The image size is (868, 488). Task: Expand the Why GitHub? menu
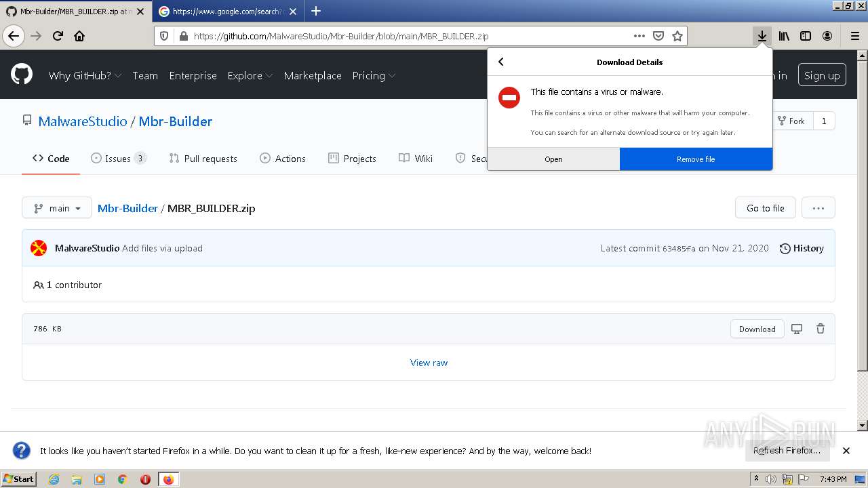85,75
